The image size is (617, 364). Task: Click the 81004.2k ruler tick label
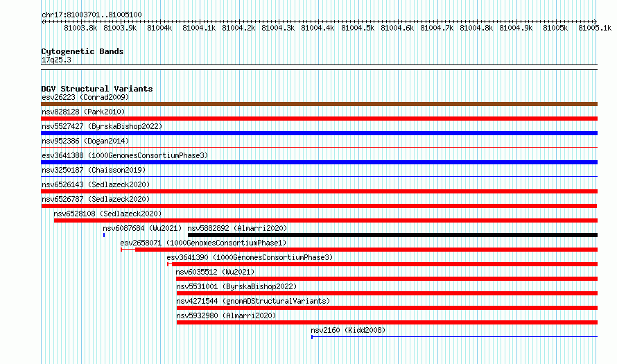pos(238,28)
